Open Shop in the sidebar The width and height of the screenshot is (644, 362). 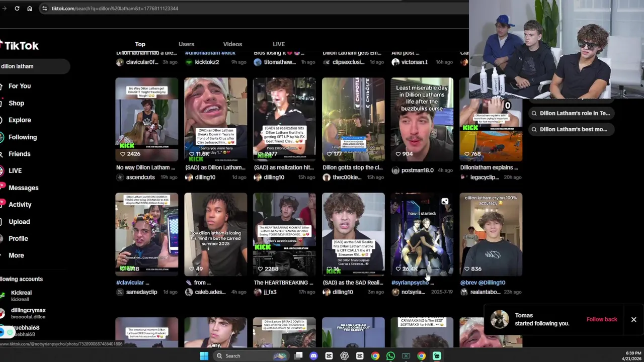point(16,103)
